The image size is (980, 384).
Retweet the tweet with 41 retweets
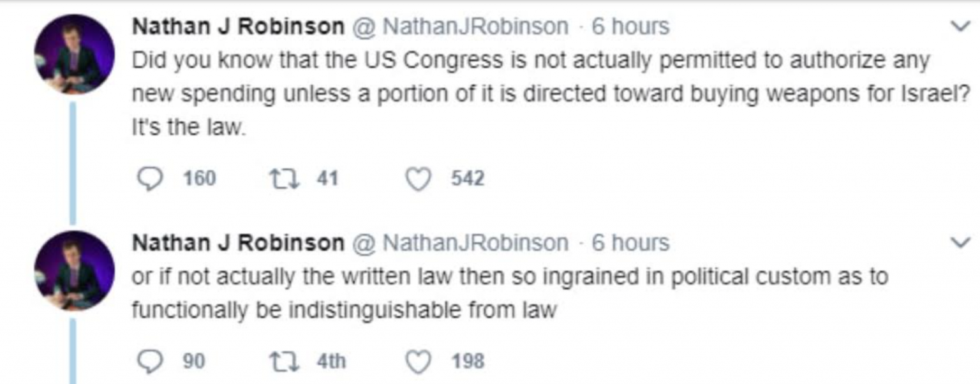[x=281, y=179]
